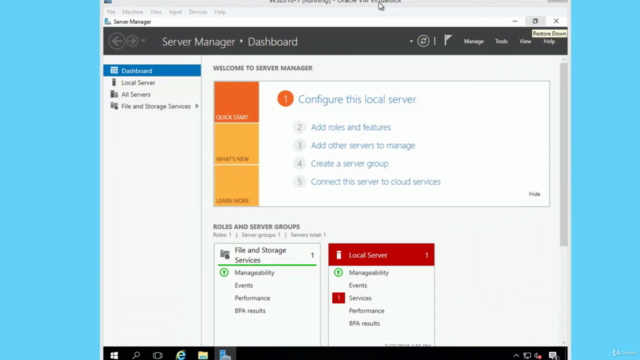The height and width of the screenshot is (360, 640).
Task: Click the Local Server tile icon
Action: [338, 255]
